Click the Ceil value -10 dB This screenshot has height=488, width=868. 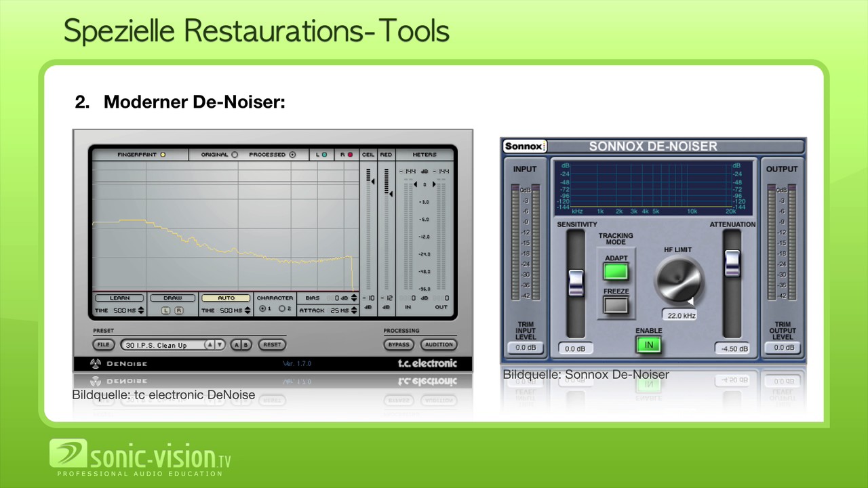(369, 298)
